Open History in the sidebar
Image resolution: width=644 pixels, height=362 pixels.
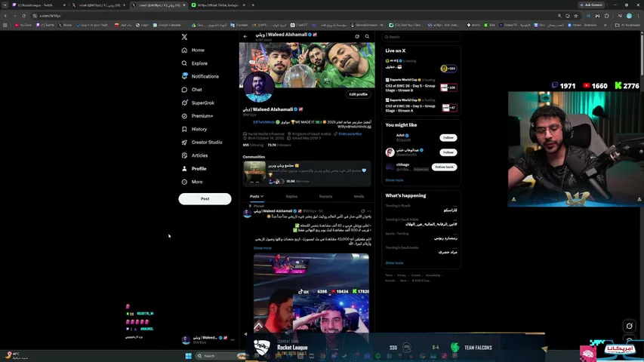[194, 129]
